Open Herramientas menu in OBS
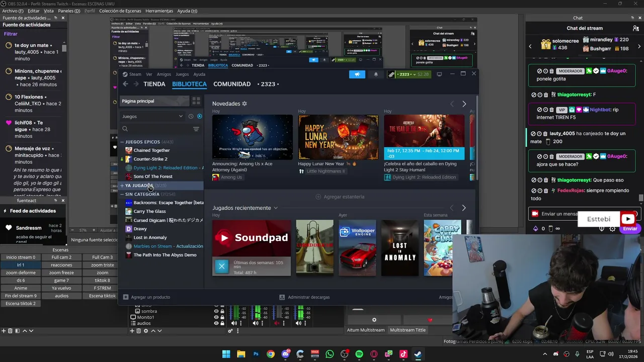 pos(159,11)
